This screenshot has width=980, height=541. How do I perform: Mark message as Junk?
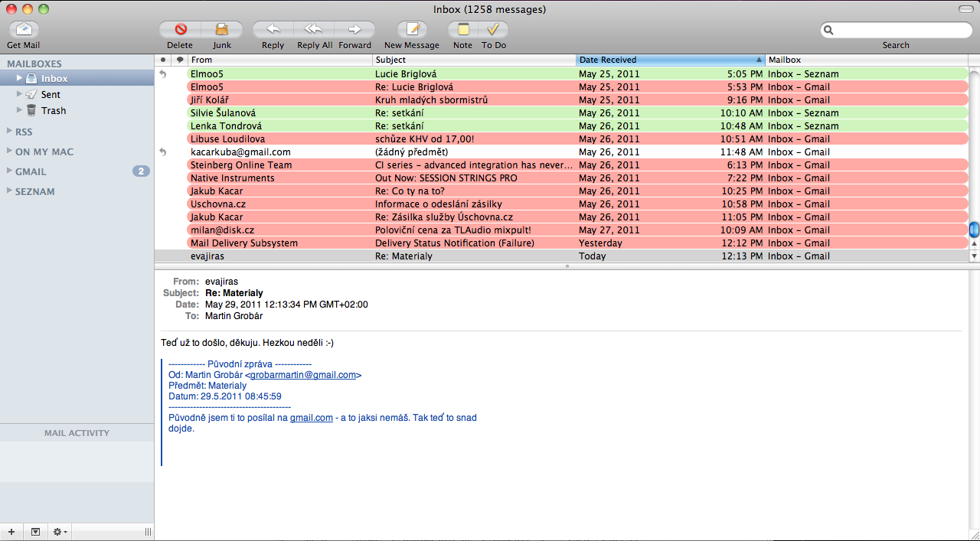(x=222, y=30)
